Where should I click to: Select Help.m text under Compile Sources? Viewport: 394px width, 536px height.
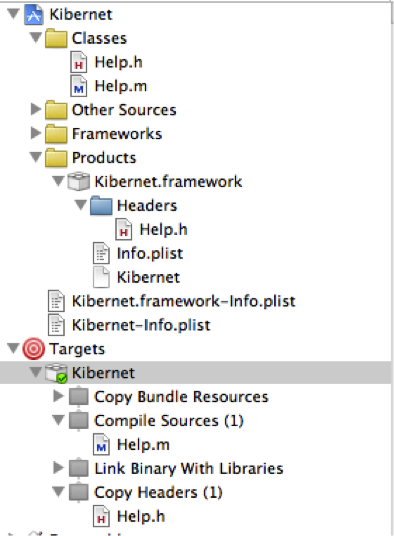point(143,445)
